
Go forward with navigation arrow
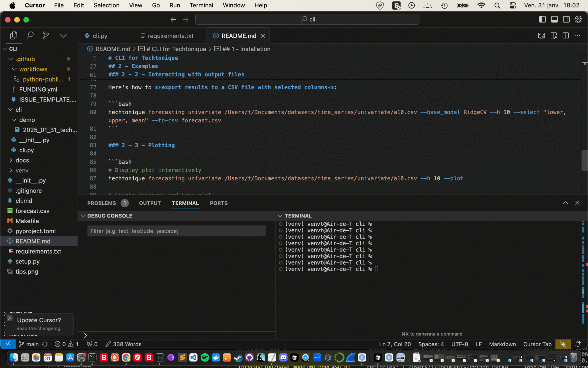[186, 19]
